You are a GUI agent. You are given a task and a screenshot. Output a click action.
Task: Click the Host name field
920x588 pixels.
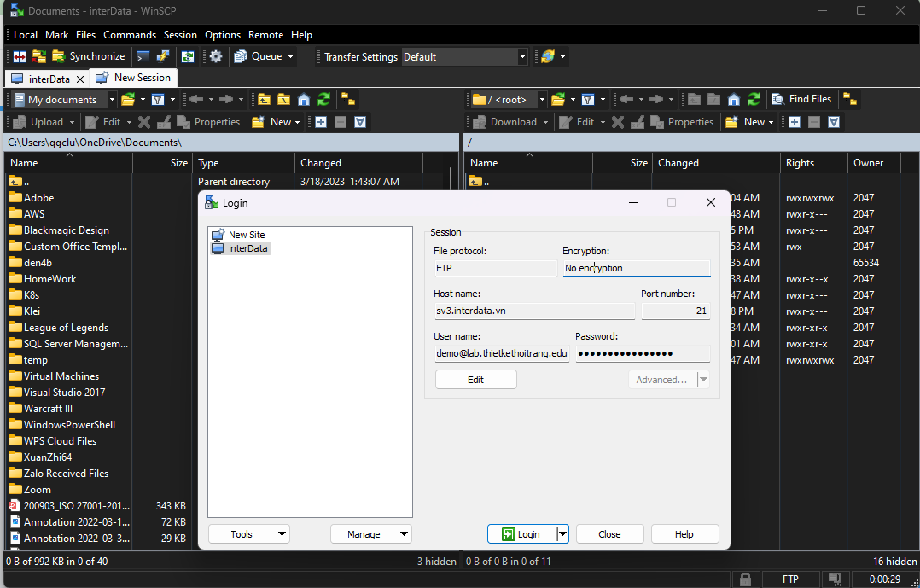click(x=534, y=311)
